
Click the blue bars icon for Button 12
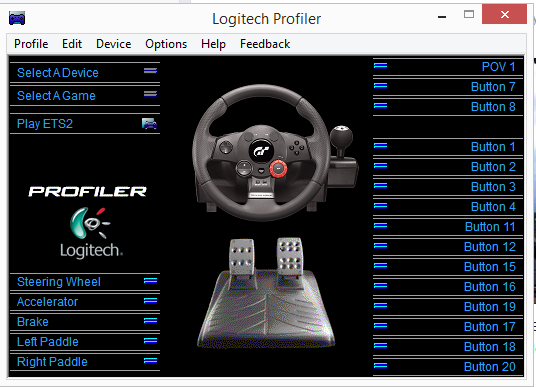click(380, 245)
